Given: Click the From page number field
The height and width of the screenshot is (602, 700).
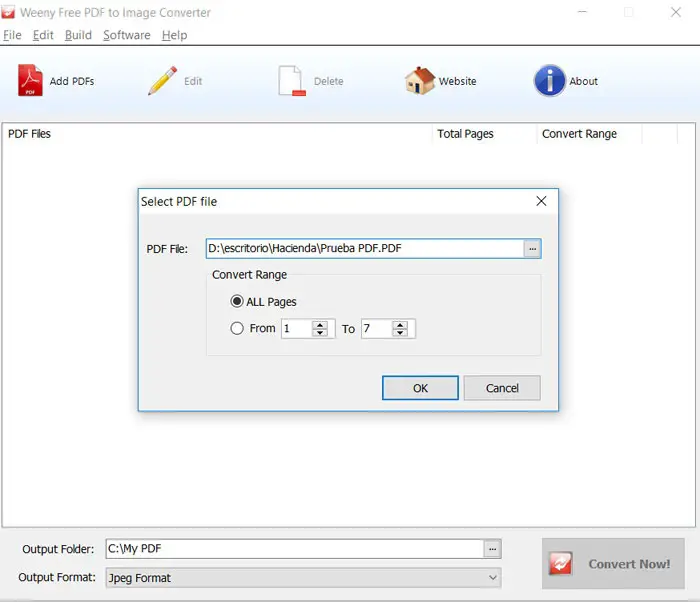Looking at the screenshot, I should [x=297, y=329].
